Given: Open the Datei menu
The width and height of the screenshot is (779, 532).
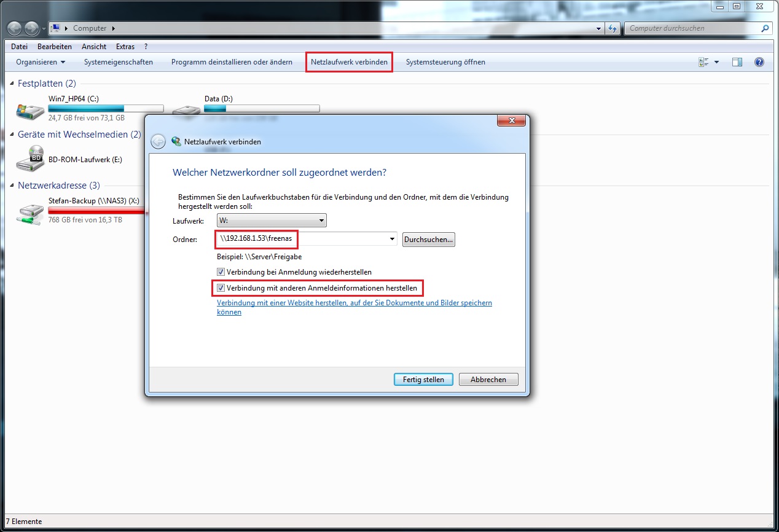Looking at the screenshot, I should tap(19, 47).
